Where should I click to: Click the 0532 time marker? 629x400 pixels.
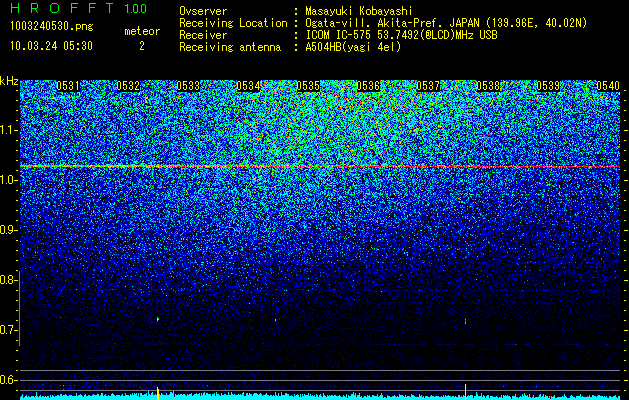128,86
